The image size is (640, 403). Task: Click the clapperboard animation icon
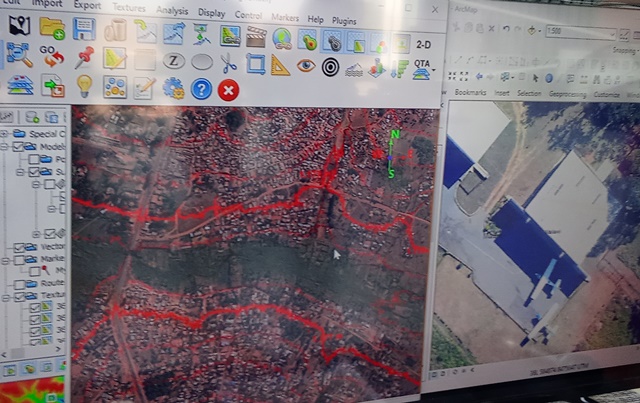[x=256, y=37]
